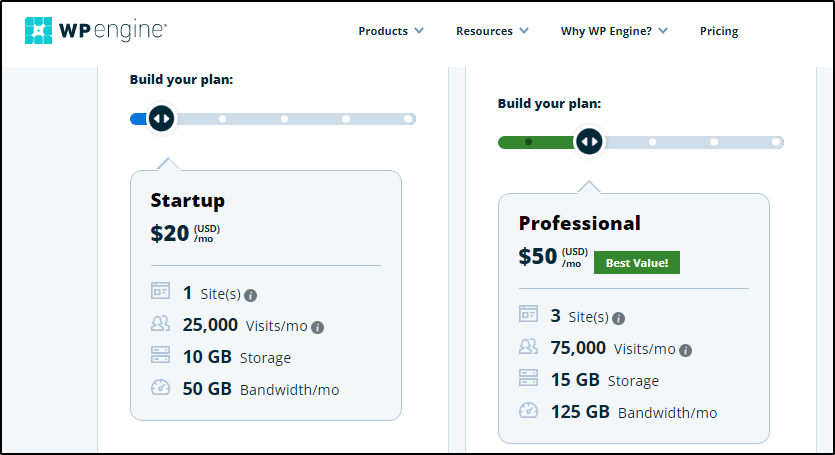
Task: Select last stop on Professional plan slider
Action: [x=776, y=142]
